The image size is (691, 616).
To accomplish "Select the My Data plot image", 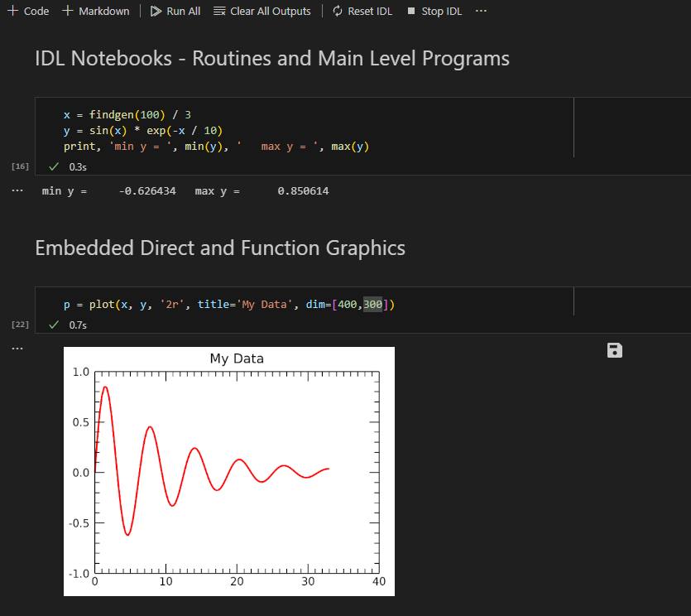I will click(x=229, y=471).
